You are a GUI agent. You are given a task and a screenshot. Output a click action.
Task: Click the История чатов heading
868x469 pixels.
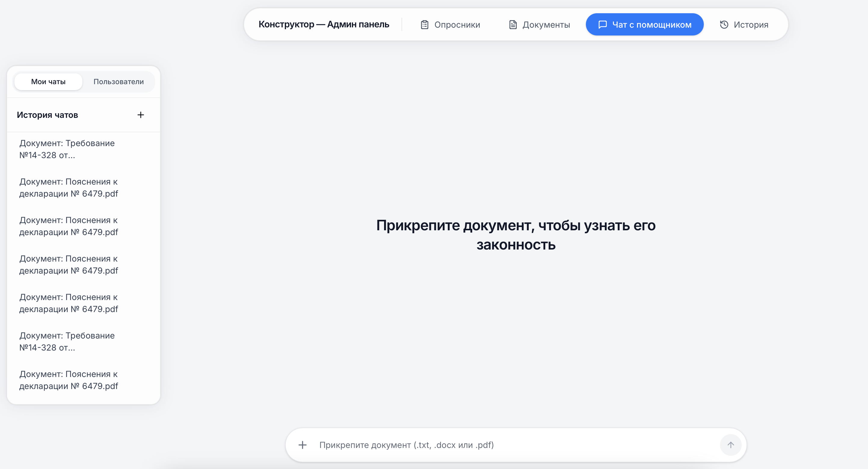point(48,115)
